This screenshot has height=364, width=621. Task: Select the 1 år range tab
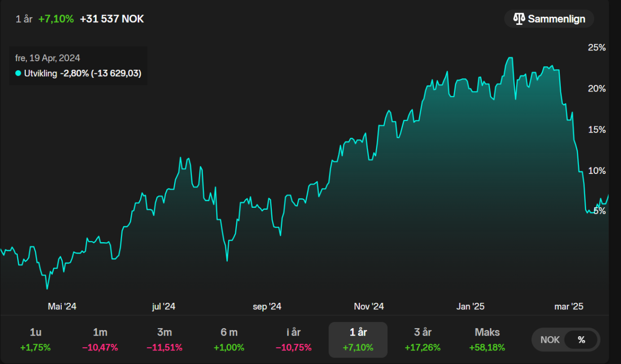point(358,340)
